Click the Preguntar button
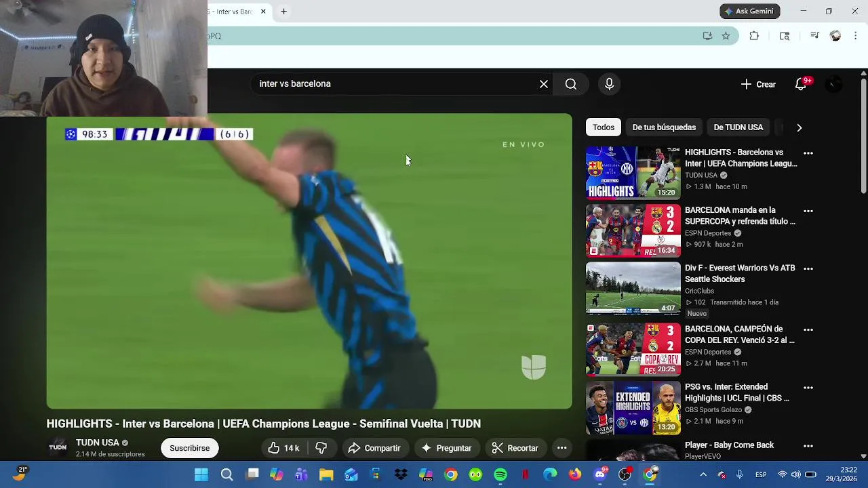 446,448
